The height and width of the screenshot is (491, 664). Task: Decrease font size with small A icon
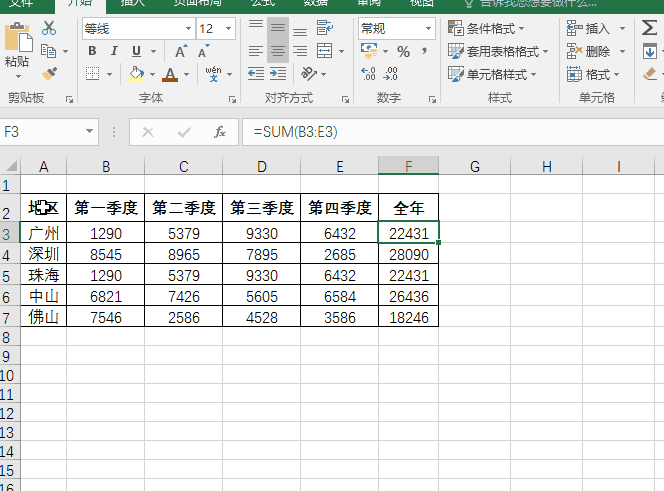pyautogui.click(x=204, y=51)
